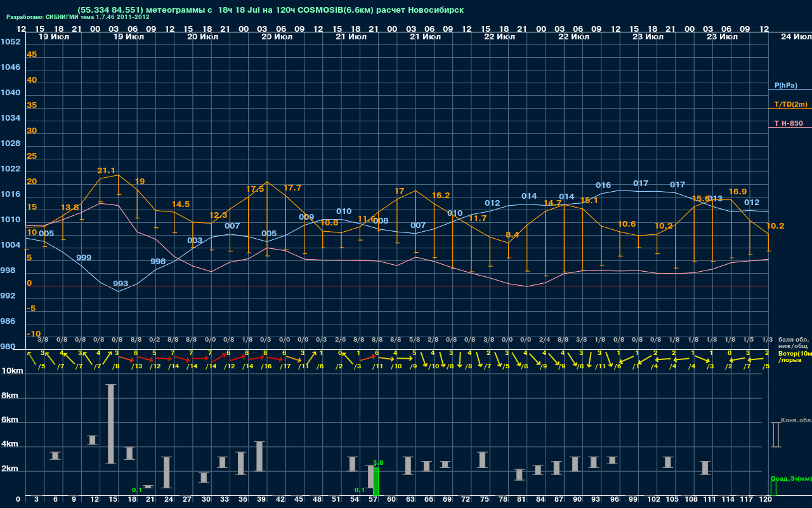Click the 'Конв.обл.' legend label

click(x=796, y=420)
